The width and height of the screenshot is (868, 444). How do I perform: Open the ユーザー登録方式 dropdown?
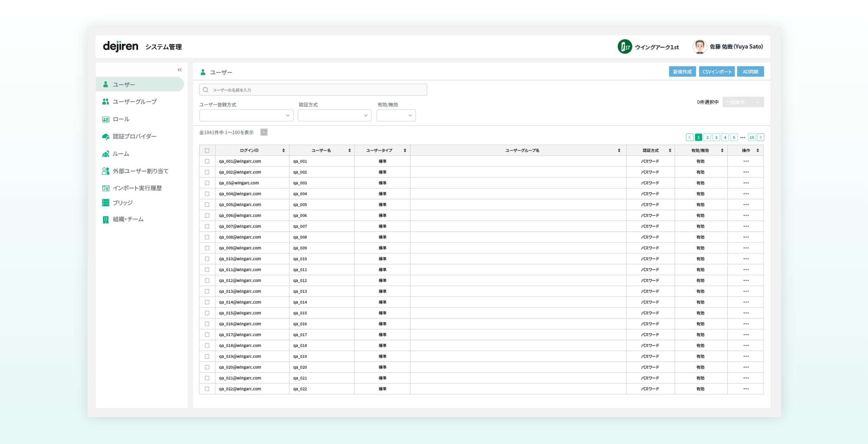[246, 116]
